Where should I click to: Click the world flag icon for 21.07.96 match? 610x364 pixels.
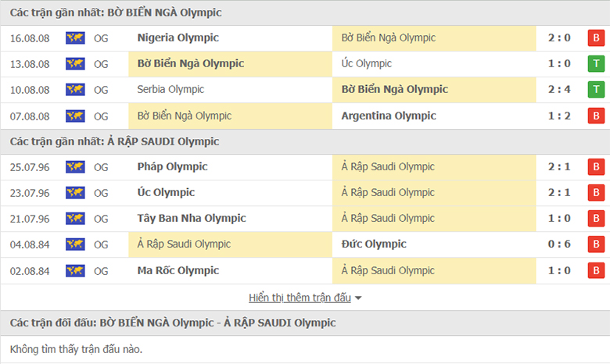[75, 219]
